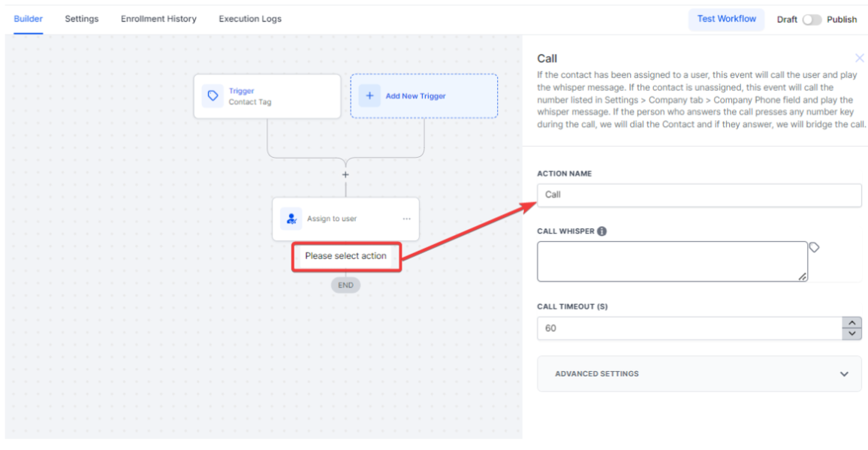Open the Enrollment History tab
The height and width of the screenshot is (450, 868).
click(158, 19)
